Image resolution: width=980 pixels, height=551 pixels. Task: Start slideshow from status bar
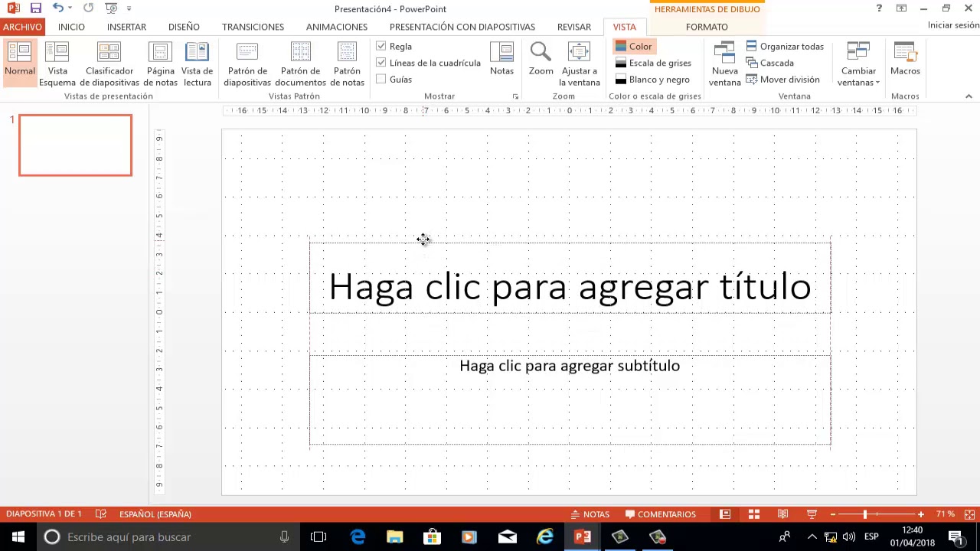[812, 514]
